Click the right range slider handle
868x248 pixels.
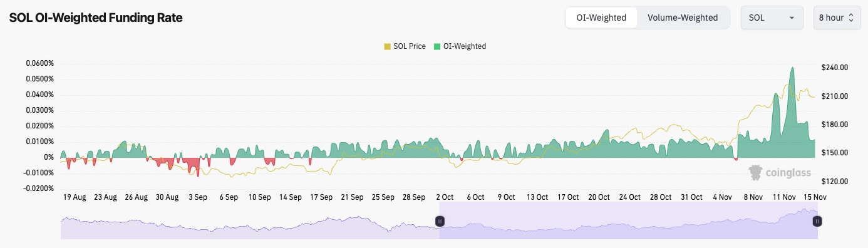tap(817, 221)
